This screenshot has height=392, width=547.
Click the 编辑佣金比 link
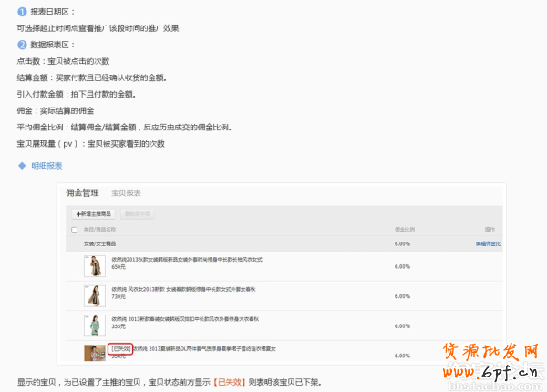[487, 244]
